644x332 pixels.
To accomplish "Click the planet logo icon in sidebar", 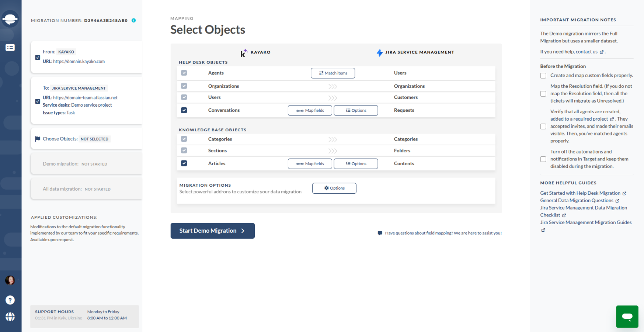I will 10,19.
